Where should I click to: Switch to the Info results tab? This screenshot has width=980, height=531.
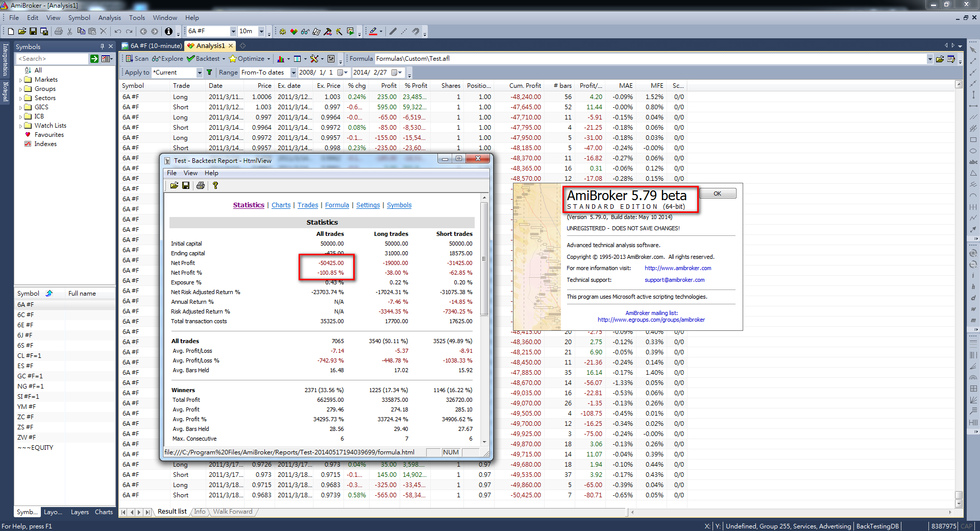tap(200, 512)
